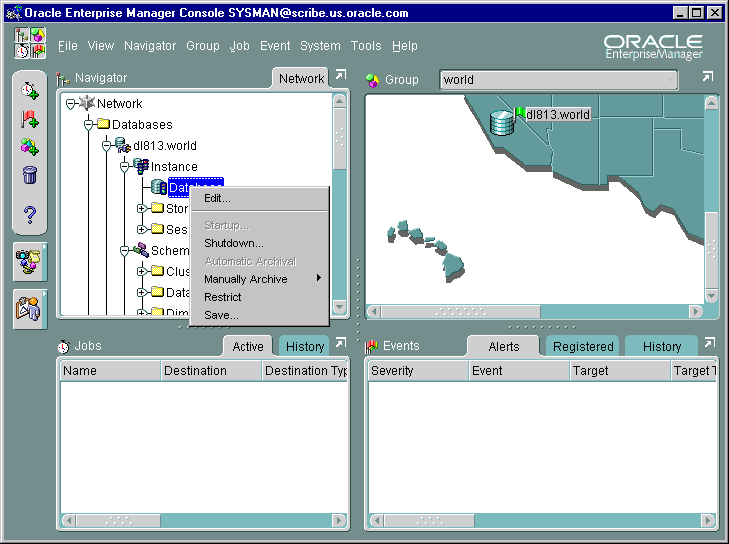
Task: Click the dl813.world database icon on the map
Action: pyautogui.click(x=502, y=123)
